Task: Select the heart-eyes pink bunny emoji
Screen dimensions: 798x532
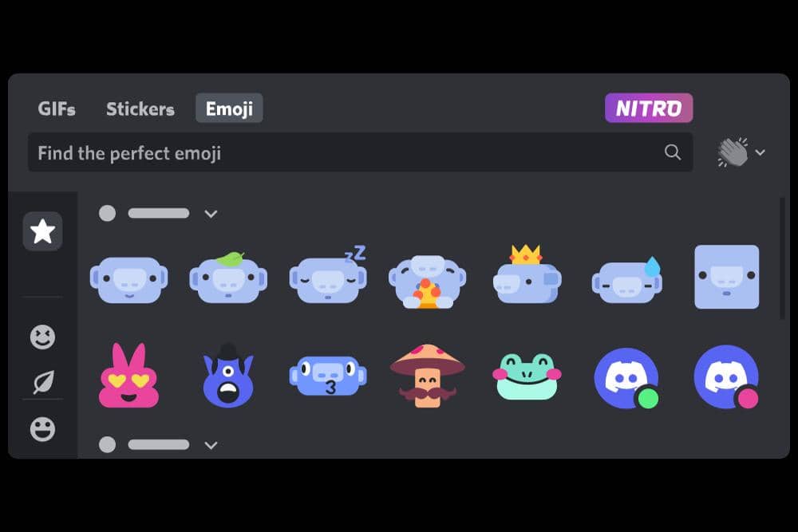Action: [x=128, y=377]
